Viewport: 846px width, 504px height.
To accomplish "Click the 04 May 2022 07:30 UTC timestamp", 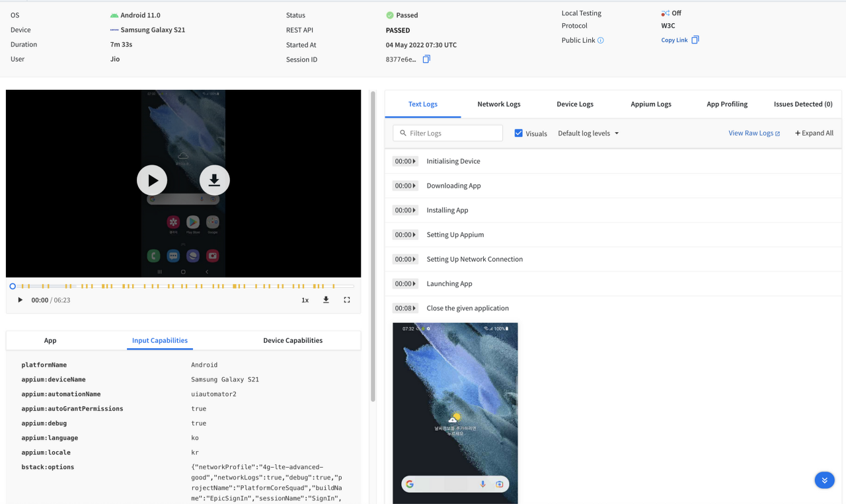I will [421, 45].
